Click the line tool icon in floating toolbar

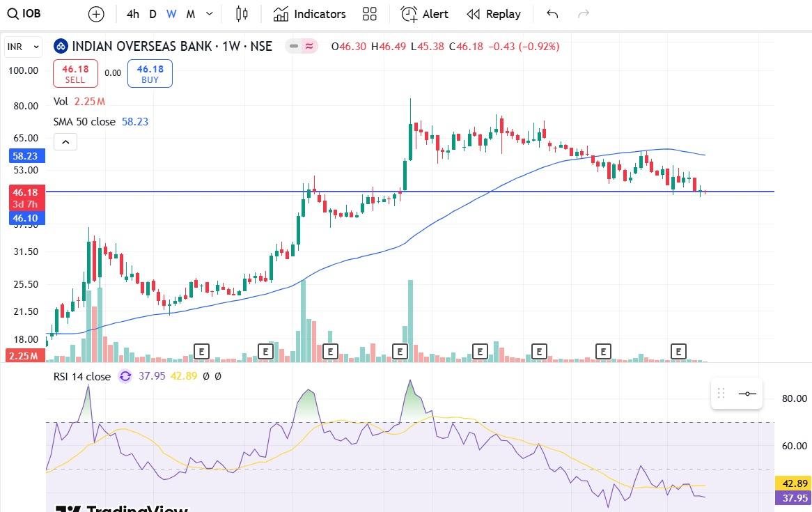747,394
